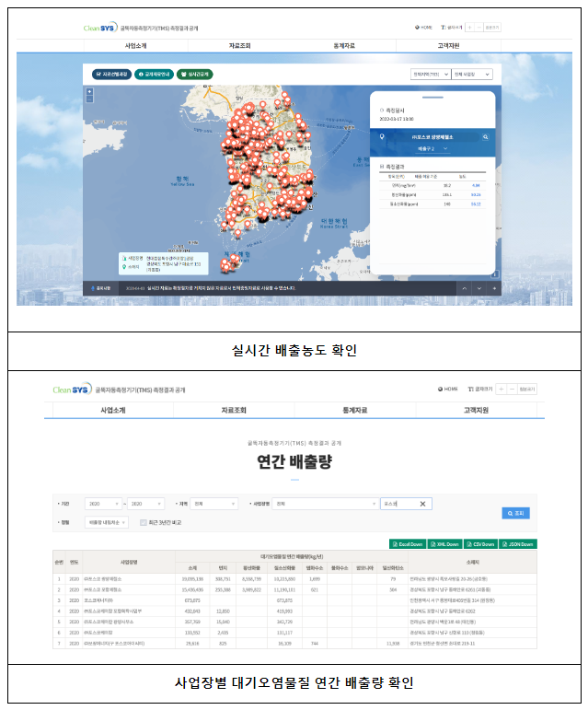Open HOME link on the real-time map page

pyautogui.click(x=424, y=28)
